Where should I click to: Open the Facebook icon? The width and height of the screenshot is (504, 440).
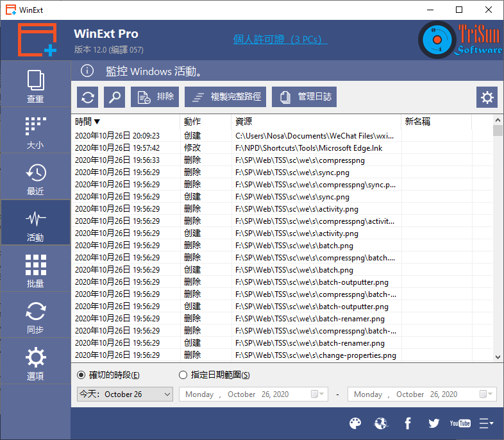coord(408,423)
